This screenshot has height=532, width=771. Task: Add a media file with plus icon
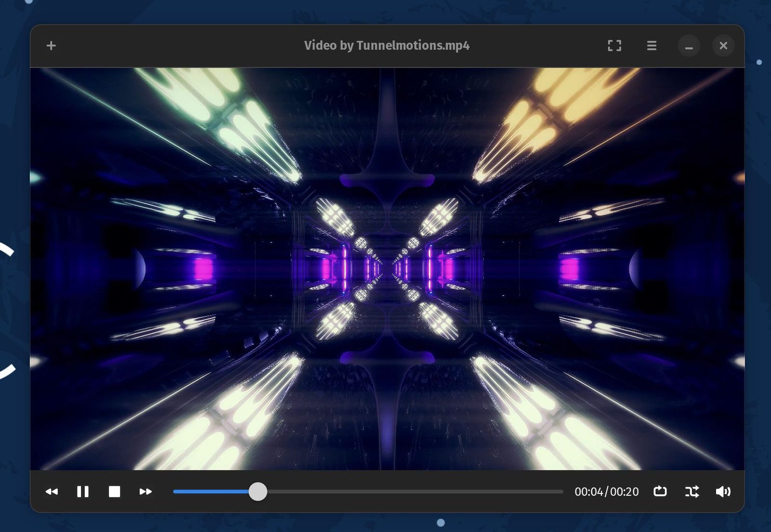coord(51,45)
